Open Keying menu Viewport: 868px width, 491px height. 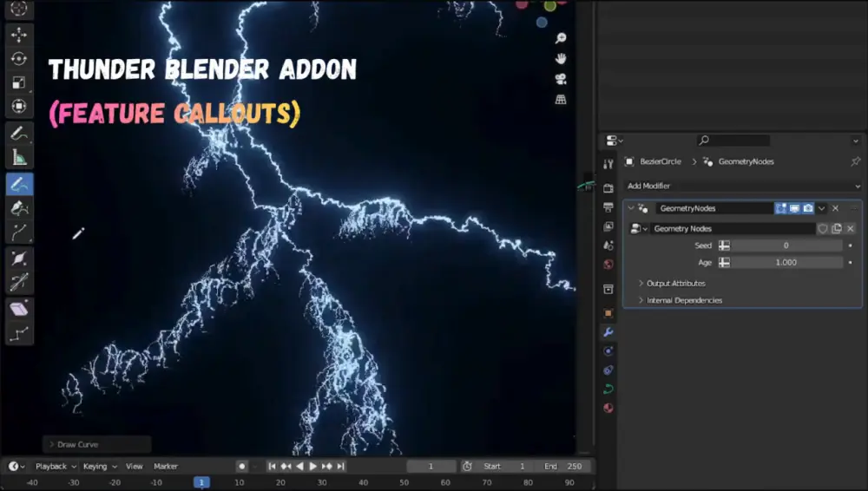pyautogui.click(x=100, y=466)
